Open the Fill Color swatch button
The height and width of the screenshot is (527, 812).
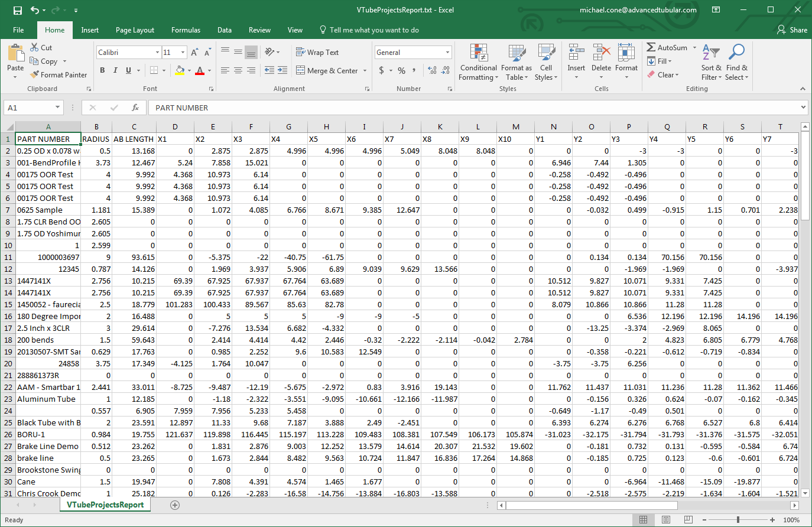180,70
